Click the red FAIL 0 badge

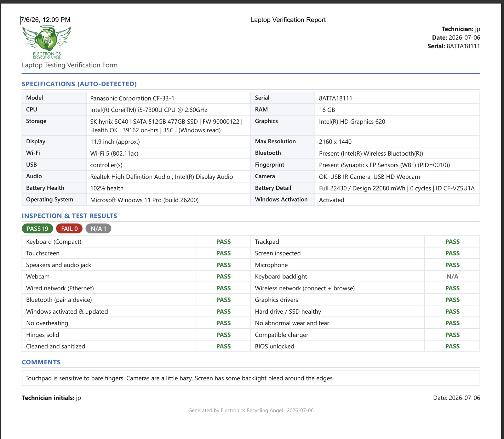click(69, 229)
